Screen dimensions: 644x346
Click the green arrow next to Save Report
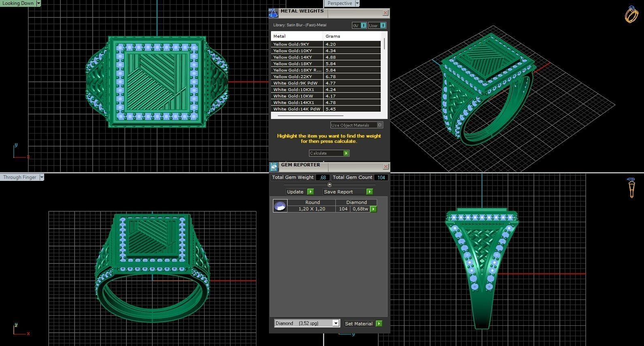369,192
